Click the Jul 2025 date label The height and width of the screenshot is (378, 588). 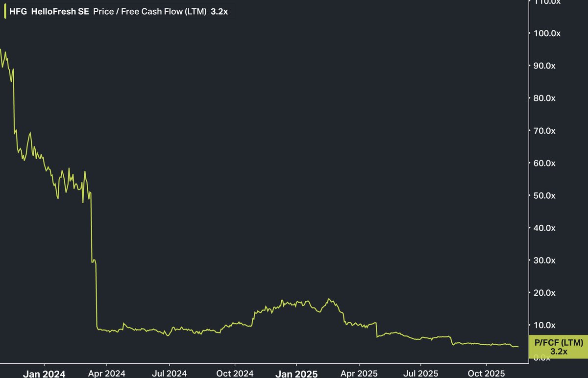(420, 373)
